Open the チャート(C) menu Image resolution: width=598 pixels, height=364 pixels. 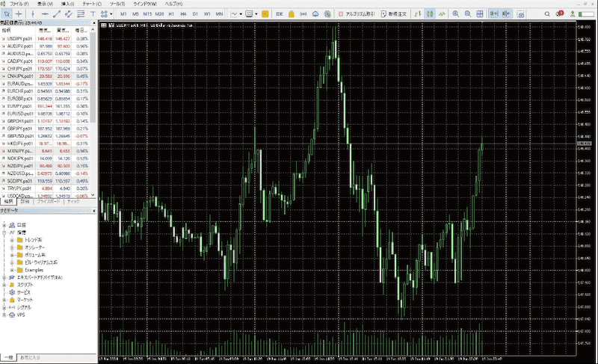[93, 4]
